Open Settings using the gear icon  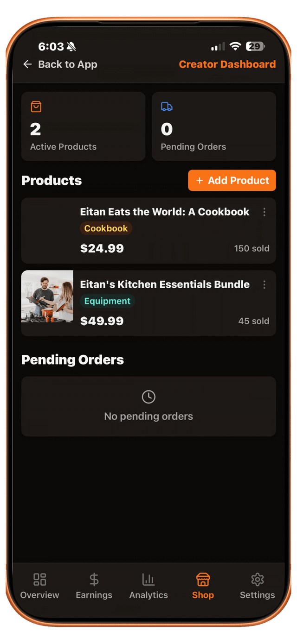(x=257, y=579)
